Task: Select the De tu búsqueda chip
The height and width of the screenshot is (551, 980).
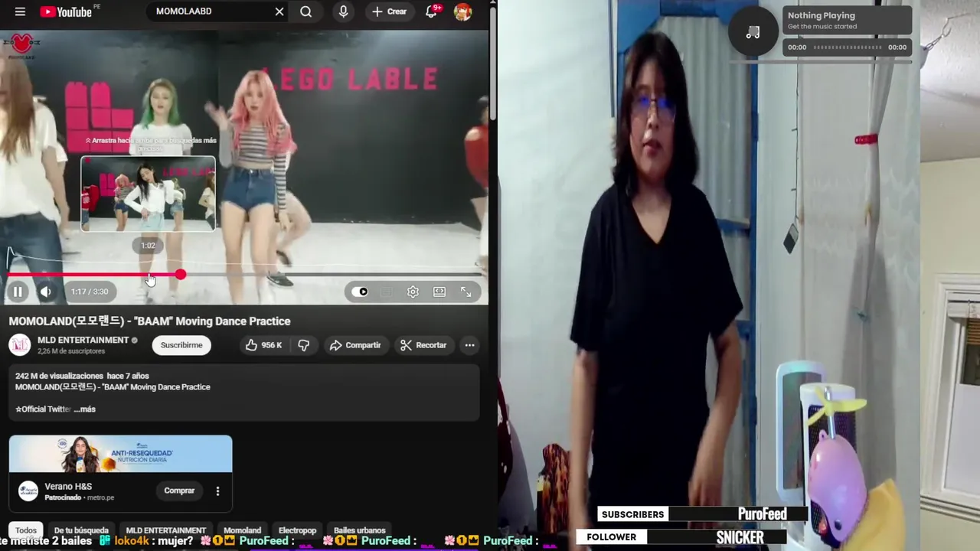Action: (81, 530)
